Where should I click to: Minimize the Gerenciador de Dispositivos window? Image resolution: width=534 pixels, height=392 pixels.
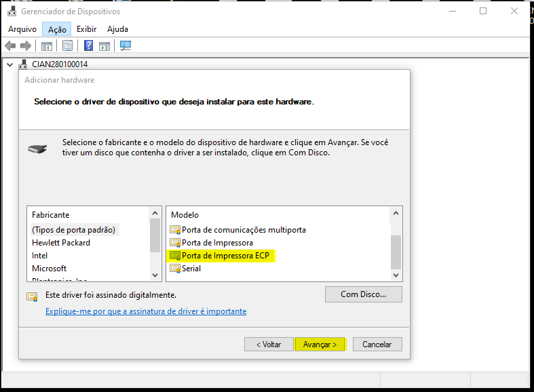[453, 12]
